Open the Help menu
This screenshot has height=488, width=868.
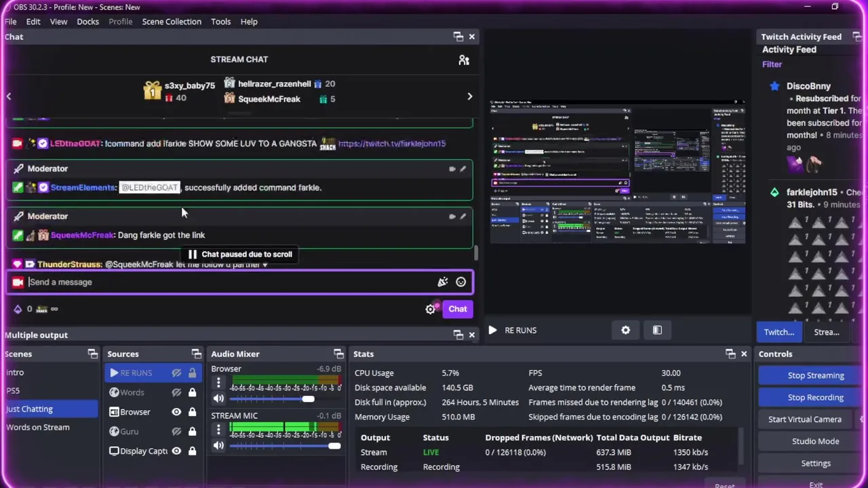click(249, 22)
